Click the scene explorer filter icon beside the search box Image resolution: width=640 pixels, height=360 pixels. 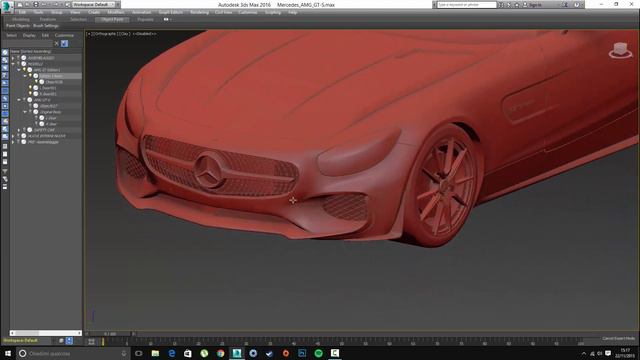coord(64,43)
